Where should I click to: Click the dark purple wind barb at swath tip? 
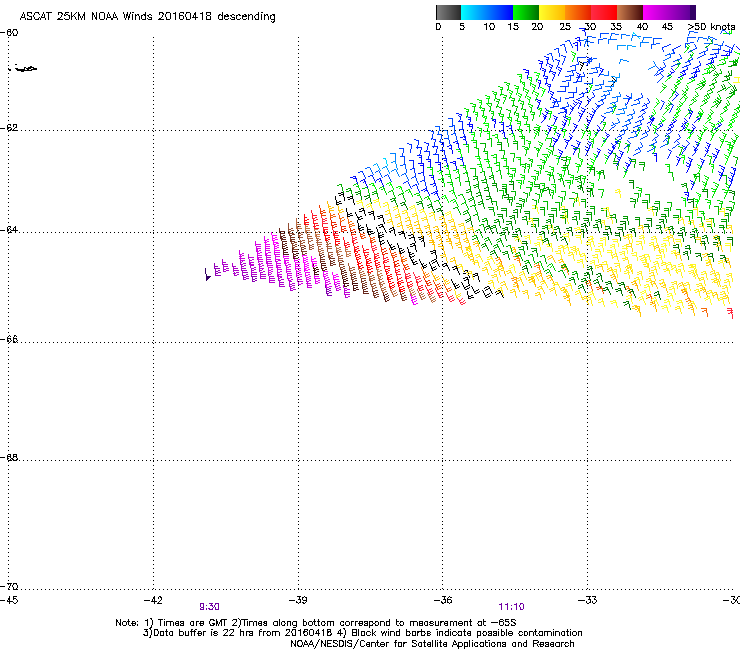[207, 275]
